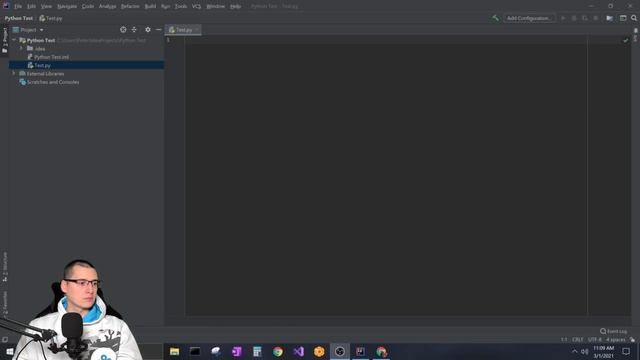The image size is (640, 360).
Task: Open the terminal icon in taskbar
Action: coord(195,351)
